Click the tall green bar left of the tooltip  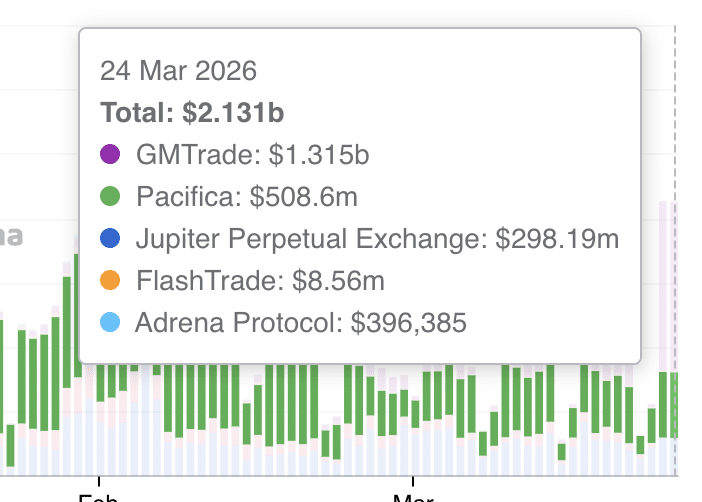point(67,330)
